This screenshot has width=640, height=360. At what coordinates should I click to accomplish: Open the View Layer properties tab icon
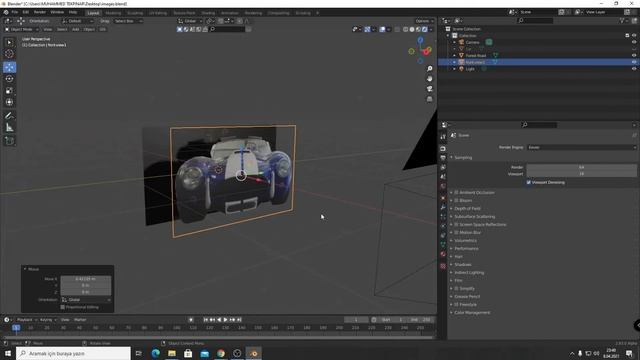[443, 167]
